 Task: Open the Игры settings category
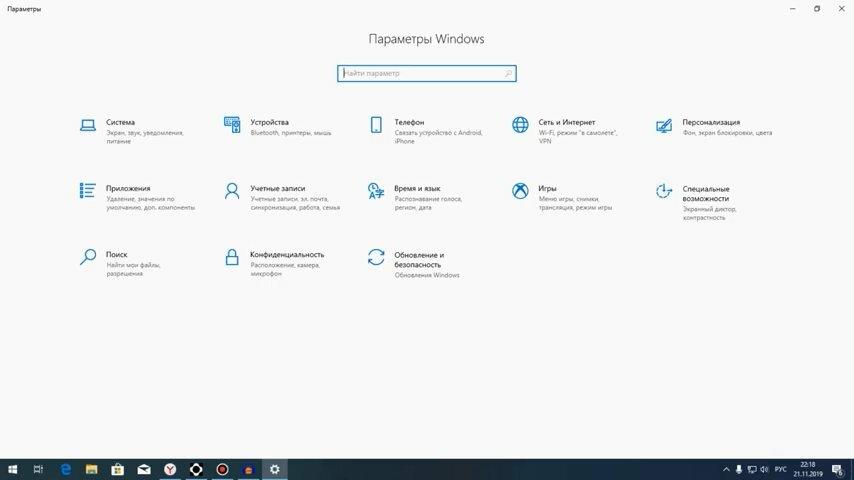coord(562,197)
